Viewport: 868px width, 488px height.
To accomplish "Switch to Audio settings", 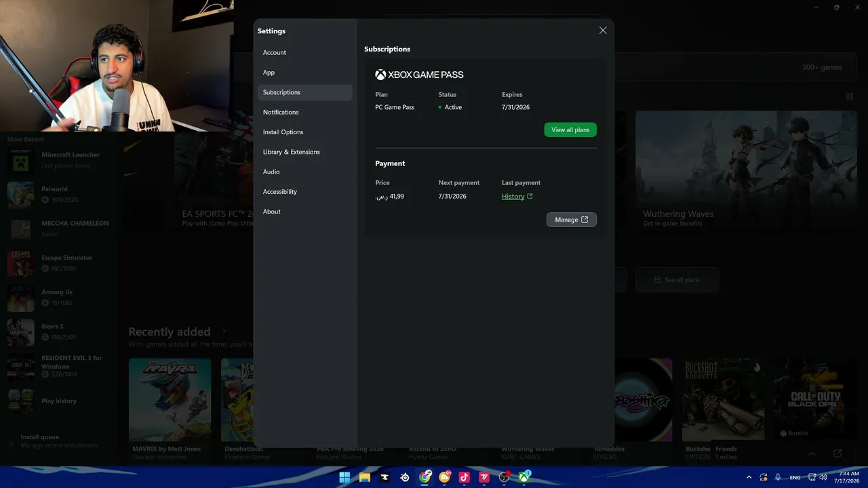I will point(304,171).
